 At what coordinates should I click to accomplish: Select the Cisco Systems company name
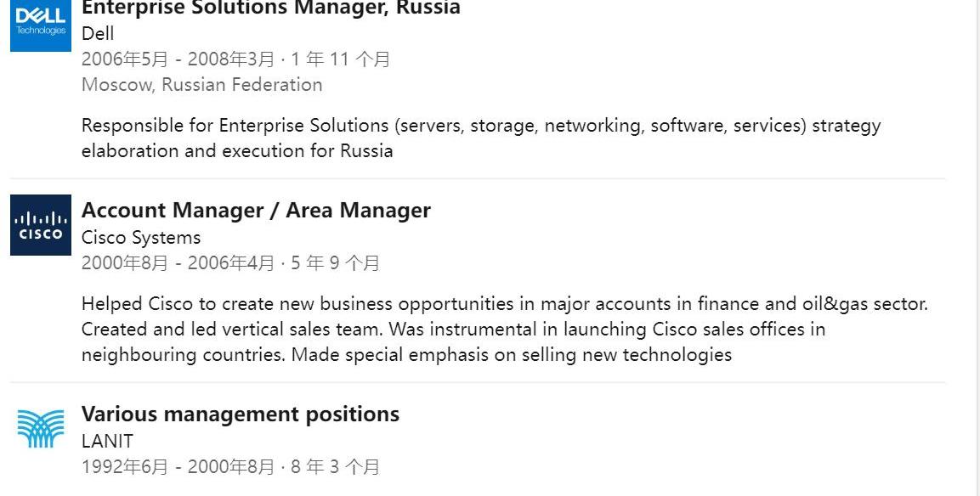pyautogui.click(x=141, y=238)
